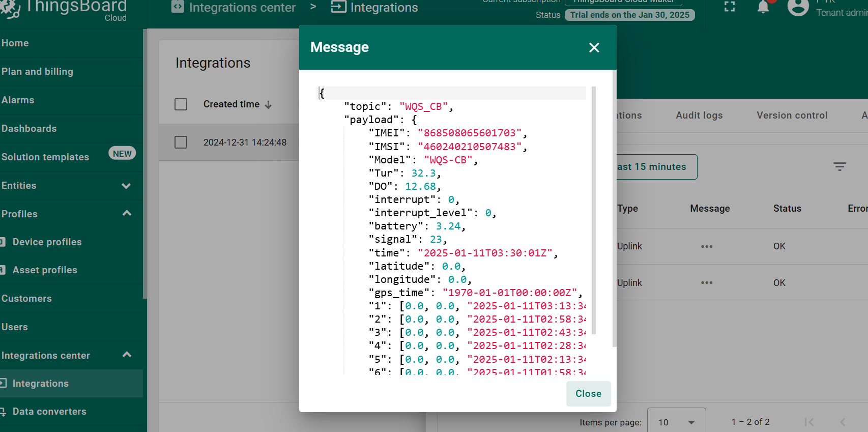Open the notifications bell
Image resolution: width=868 pixels, height=432 pixels.
point(763,7)
